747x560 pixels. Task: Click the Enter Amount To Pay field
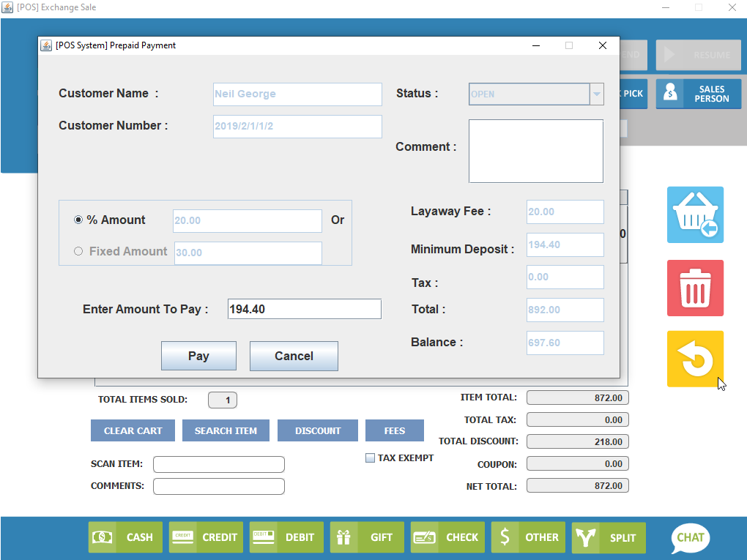click(305, 309)
